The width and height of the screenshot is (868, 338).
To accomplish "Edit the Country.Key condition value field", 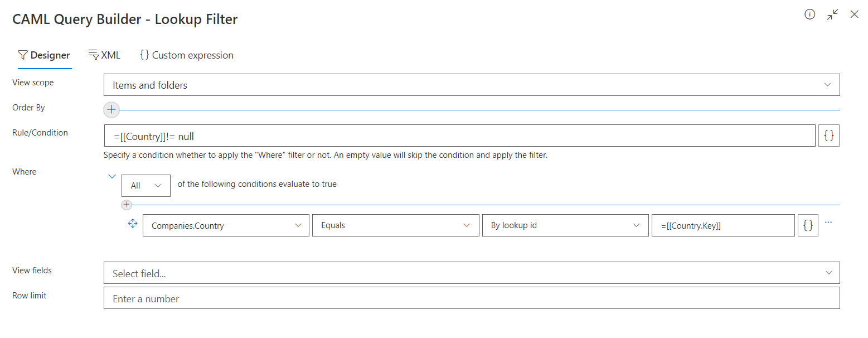I will [723, 225].
